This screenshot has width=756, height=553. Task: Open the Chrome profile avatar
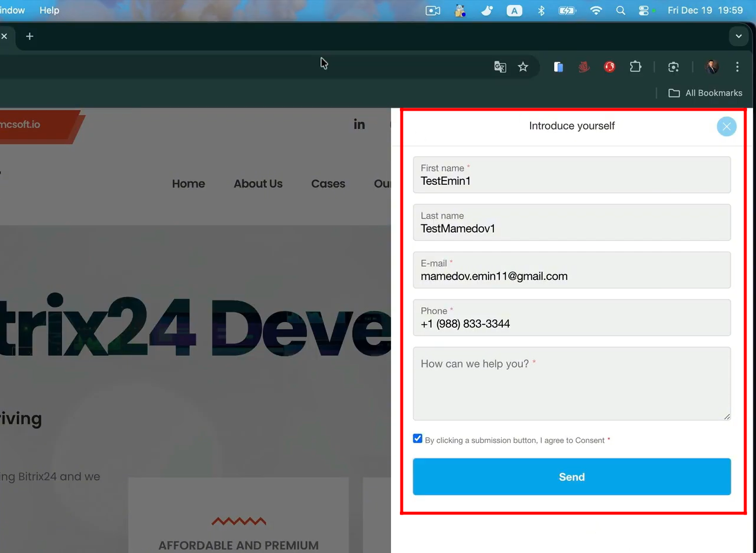(712, 67)
